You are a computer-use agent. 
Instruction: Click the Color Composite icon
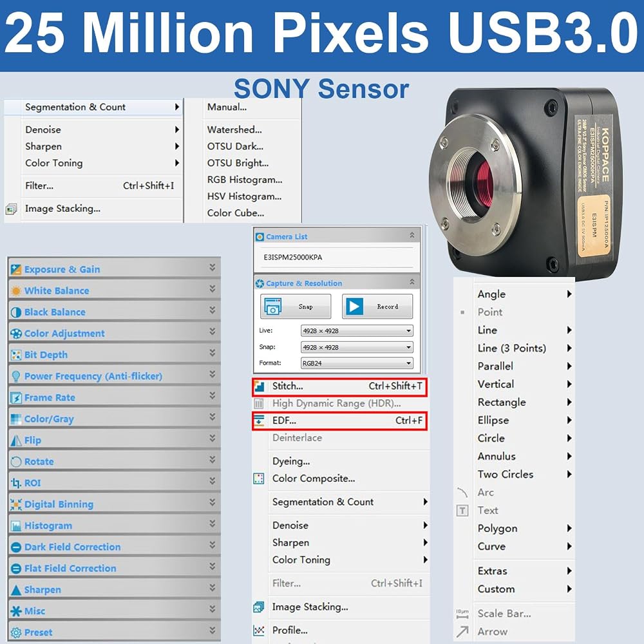coord(259,478)
